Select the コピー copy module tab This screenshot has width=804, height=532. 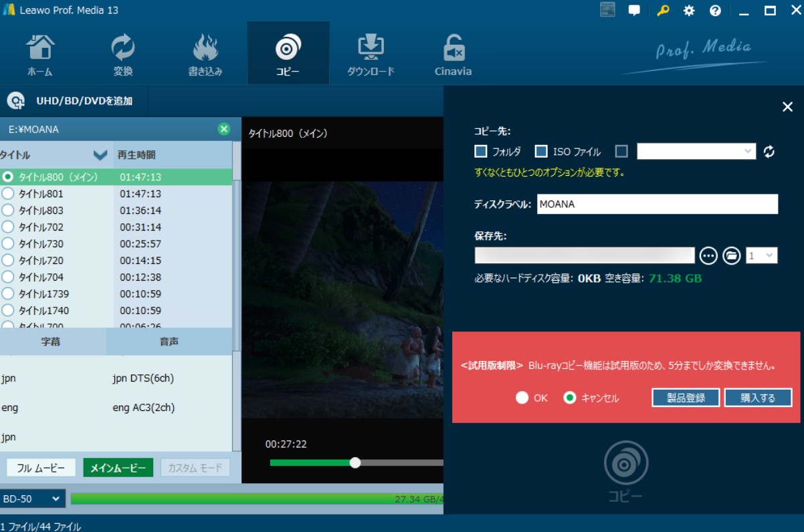(x=288, y=54)
